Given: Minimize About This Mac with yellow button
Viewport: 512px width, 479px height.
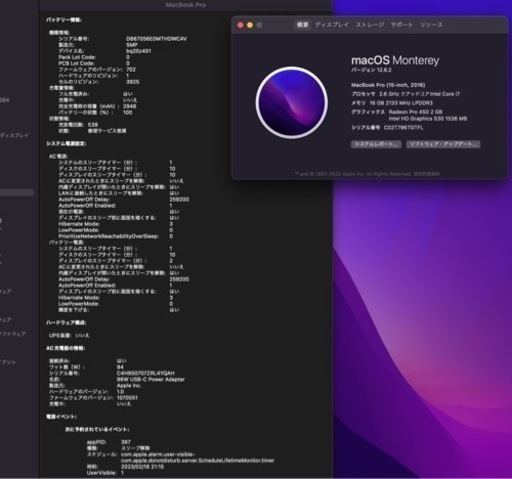Looking at the screenshot, I should (x=250, y=25).
